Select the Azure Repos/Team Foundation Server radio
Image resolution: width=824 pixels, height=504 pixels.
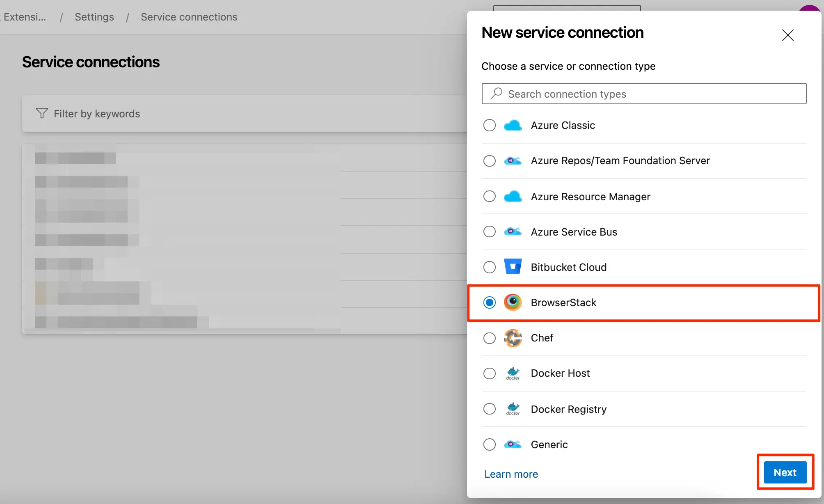pos(489,160)
